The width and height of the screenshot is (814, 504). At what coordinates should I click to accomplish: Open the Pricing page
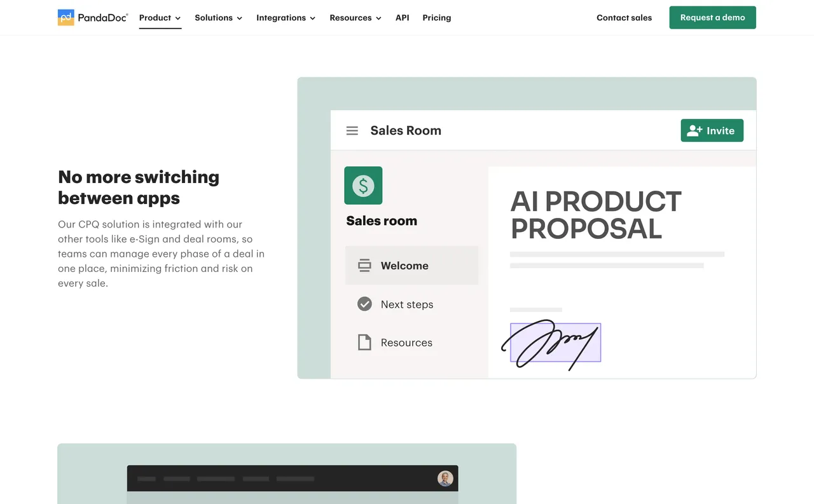[x=436, y=18]
